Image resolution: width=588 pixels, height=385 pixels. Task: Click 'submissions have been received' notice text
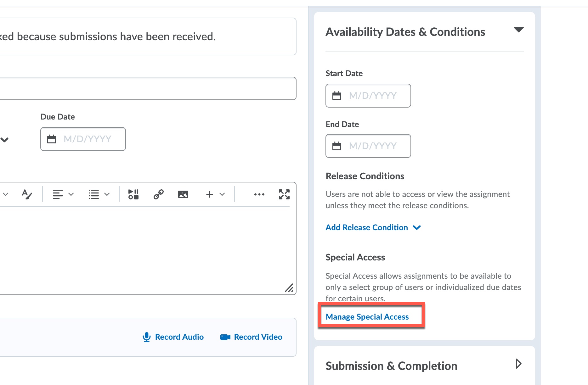click(138, 36)
